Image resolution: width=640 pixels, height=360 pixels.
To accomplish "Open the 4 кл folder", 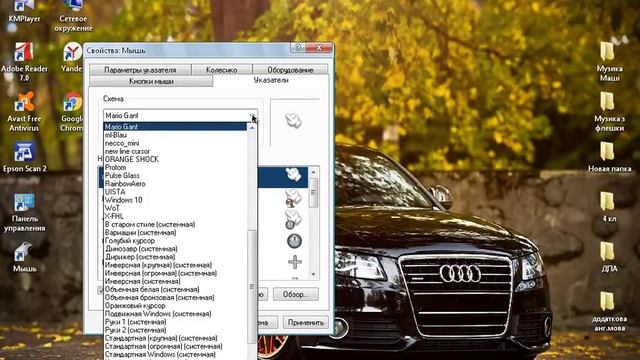I will [x=609, y=207].
